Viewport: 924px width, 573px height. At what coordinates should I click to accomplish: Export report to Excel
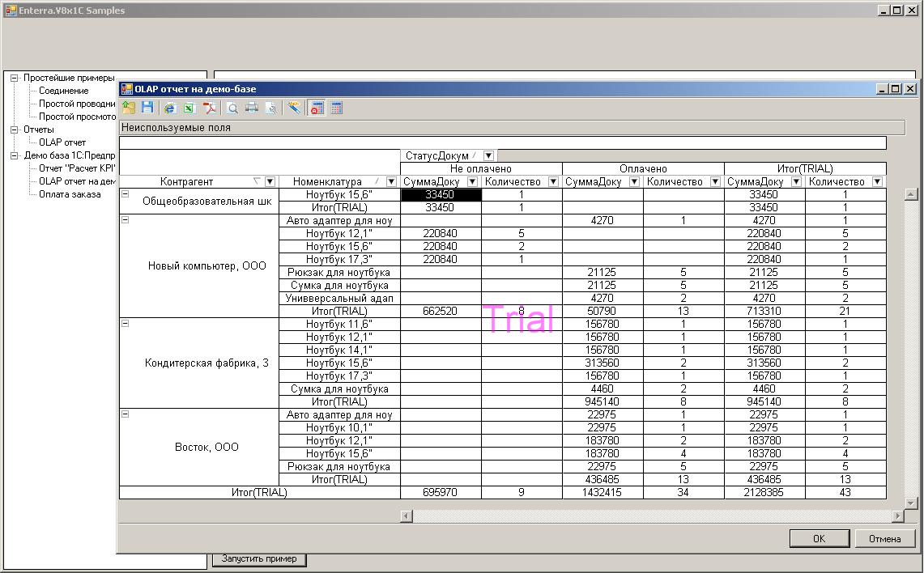click(189, 108)
